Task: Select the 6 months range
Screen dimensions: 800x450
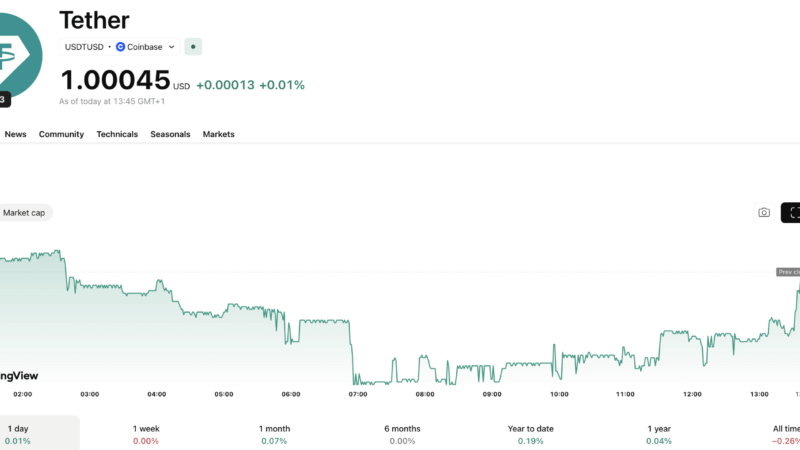Action: coord(402,434)
